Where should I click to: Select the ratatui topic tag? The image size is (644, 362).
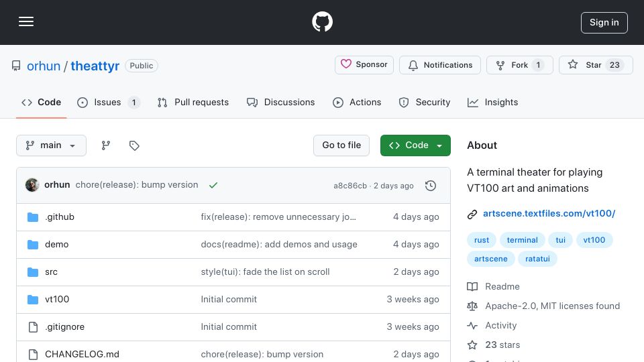coord(537,259)
